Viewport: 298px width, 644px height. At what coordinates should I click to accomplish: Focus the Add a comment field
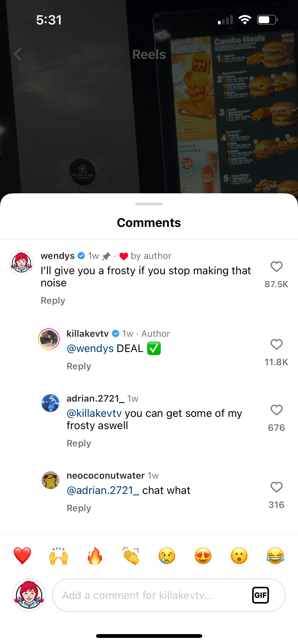click(153, 595)
